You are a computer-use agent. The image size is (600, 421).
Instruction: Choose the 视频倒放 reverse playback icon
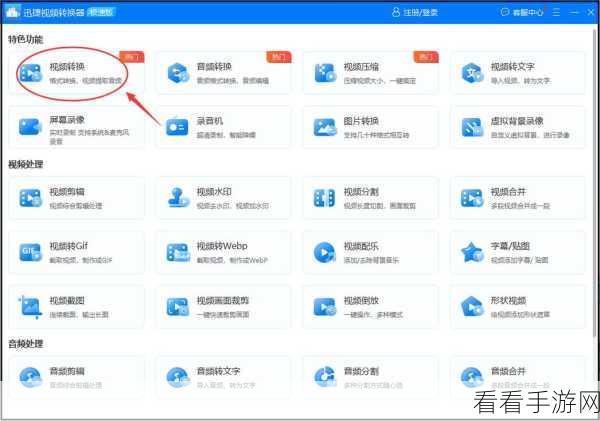click(x=325, y=307)
